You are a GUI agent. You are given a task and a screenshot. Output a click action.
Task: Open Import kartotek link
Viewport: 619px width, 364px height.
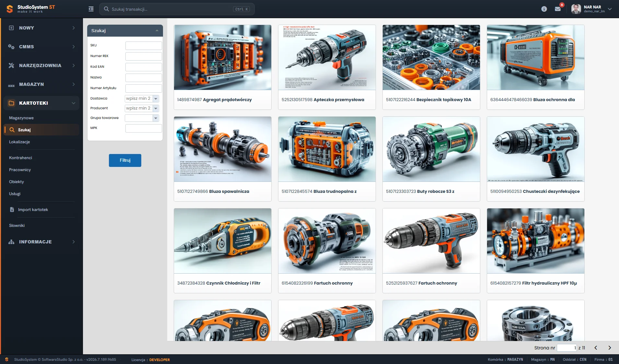click(x=33, y=210)
